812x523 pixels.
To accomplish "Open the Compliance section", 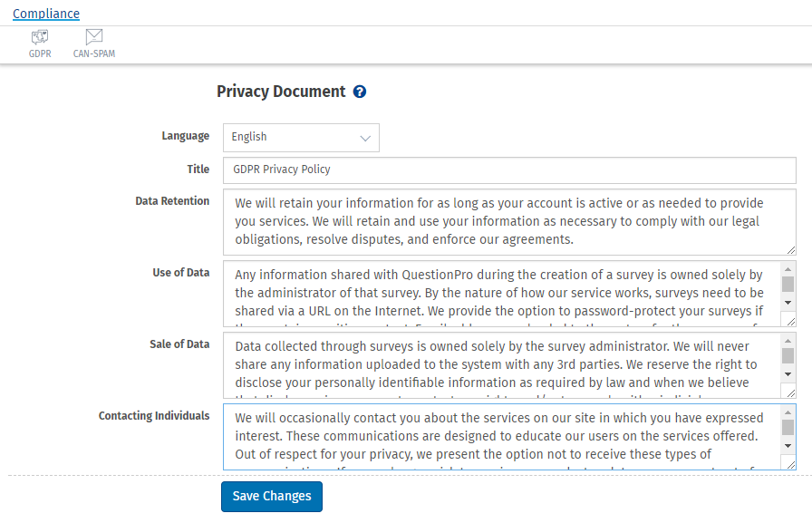I will pos(45,13).
